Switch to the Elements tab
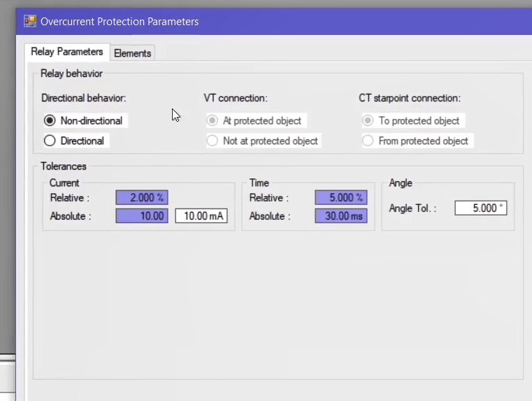Image resolution: width=532 pixels, height=401 pixels. point(132,53)
